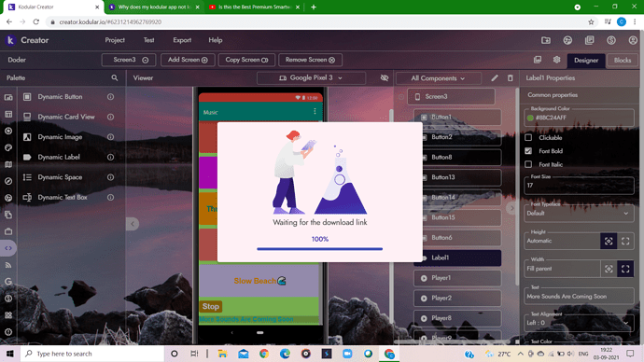Click the Remove Screen button
The image size is (644, 362).
(x=310, y=60)
